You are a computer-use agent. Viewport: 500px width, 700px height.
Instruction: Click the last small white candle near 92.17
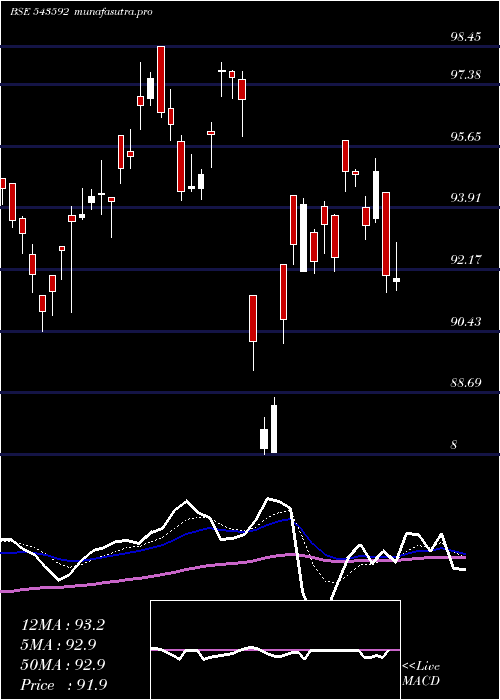click(x=396, y=280)
